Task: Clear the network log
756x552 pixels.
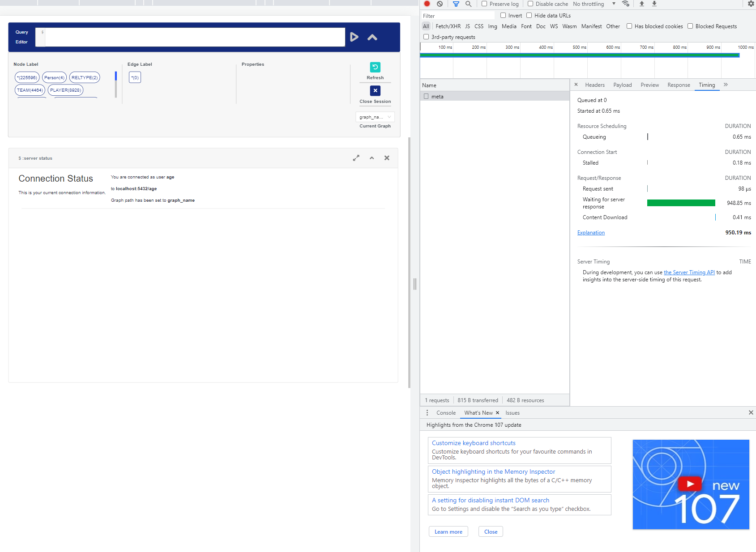Action: [x=440, y=4]
